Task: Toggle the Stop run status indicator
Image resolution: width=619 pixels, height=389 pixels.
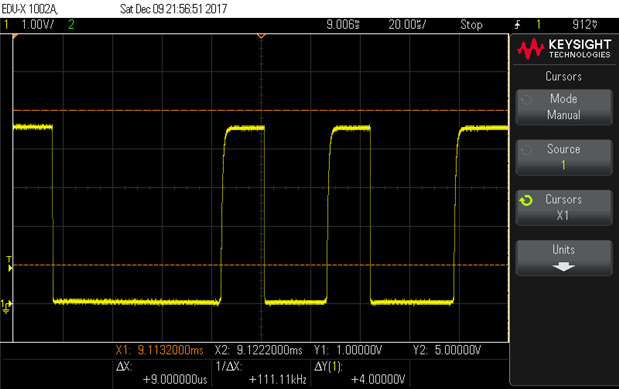Action: tap(471, 25)
